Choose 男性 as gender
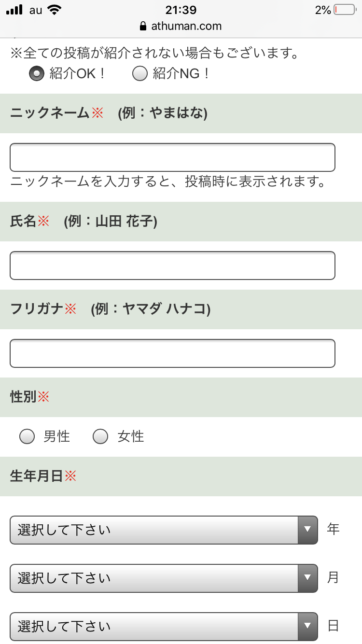The height and width of the screenshot is (644, 362). [x=27, y=437]
